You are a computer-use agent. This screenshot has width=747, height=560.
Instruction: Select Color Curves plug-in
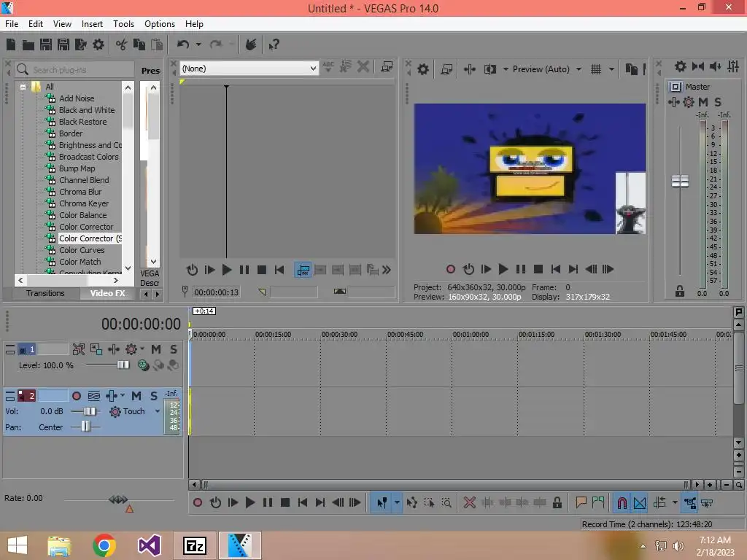point(82,250)
